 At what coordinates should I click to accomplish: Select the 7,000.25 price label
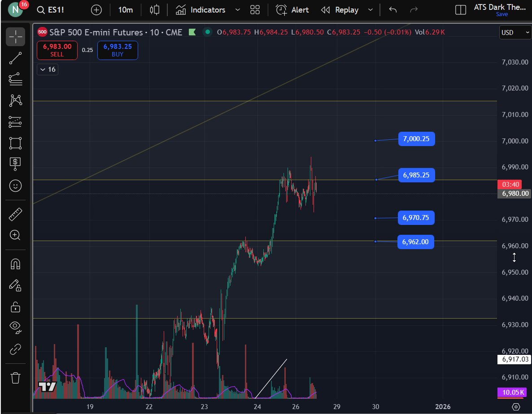pyautogui.click(x=416, y=139)
